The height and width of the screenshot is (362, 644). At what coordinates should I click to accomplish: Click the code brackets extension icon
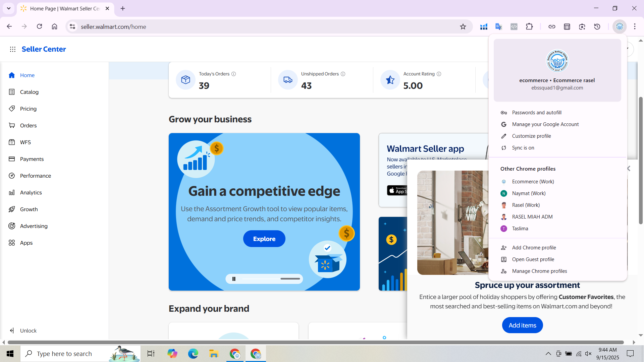[514, 26]
